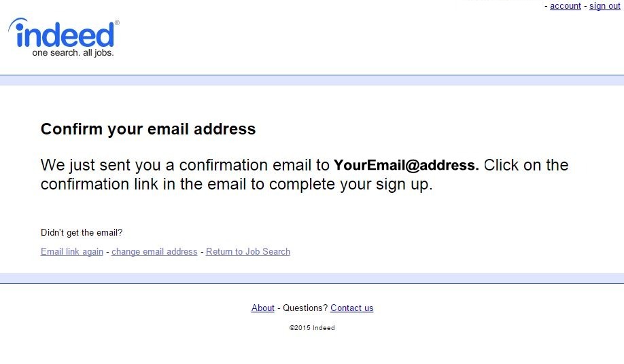Click the registered trademark symbol by logo
Screen dimensions: 624x364
117,23
